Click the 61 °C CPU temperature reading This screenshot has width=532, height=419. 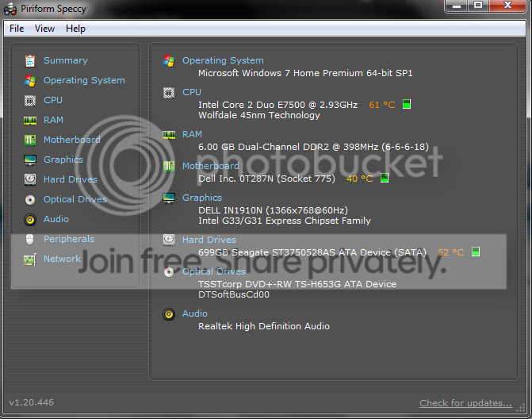[381, 105]
